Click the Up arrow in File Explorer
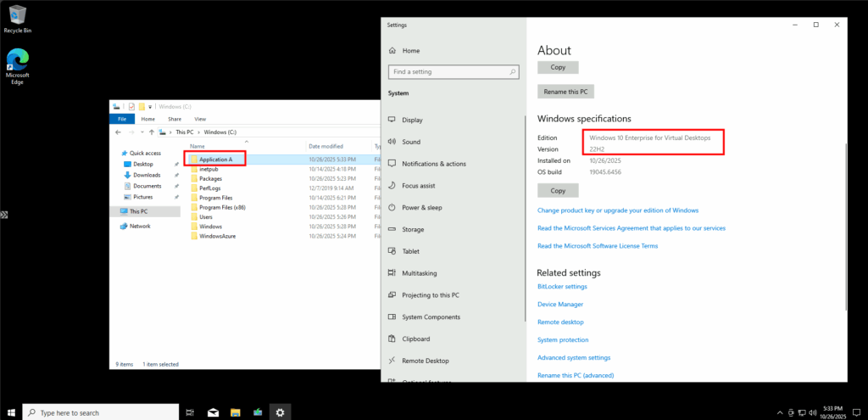 pos(151,132)
